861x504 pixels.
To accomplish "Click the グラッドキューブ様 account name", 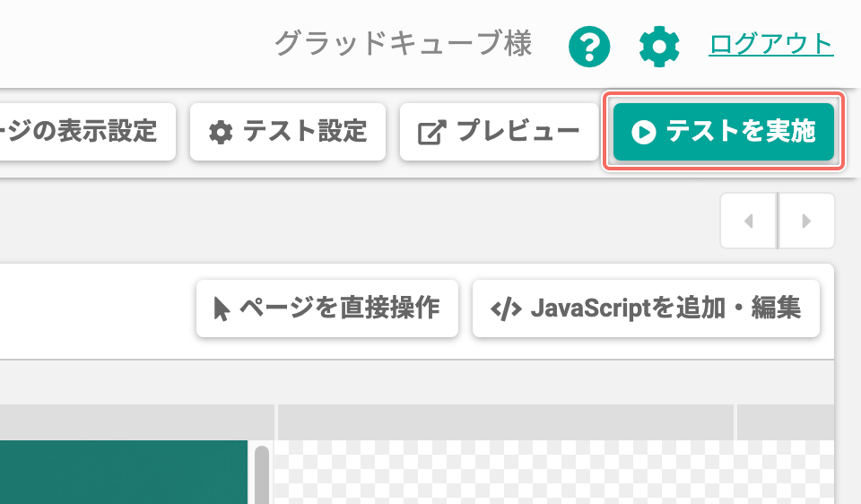I will click(403, 44).
